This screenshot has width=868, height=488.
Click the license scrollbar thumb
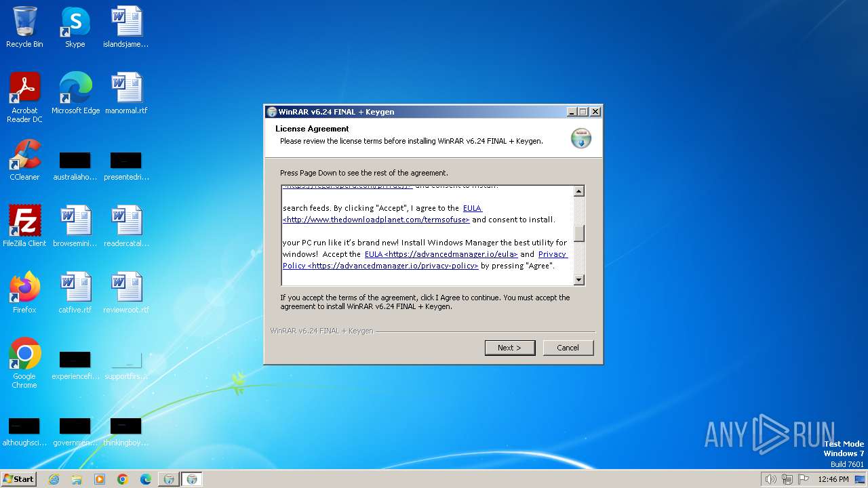pyautogui.click(x=579, y=233)
